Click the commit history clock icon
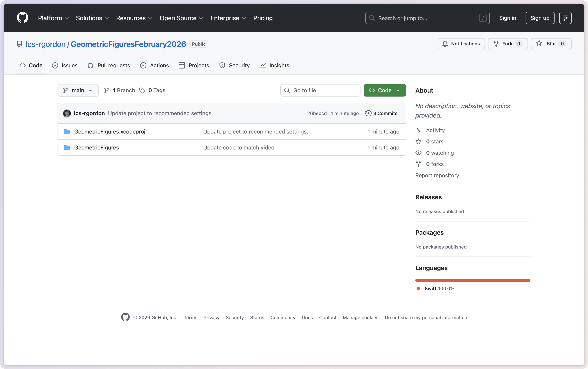The height and width of the screenshot is (369, 588). click(368, 113)
